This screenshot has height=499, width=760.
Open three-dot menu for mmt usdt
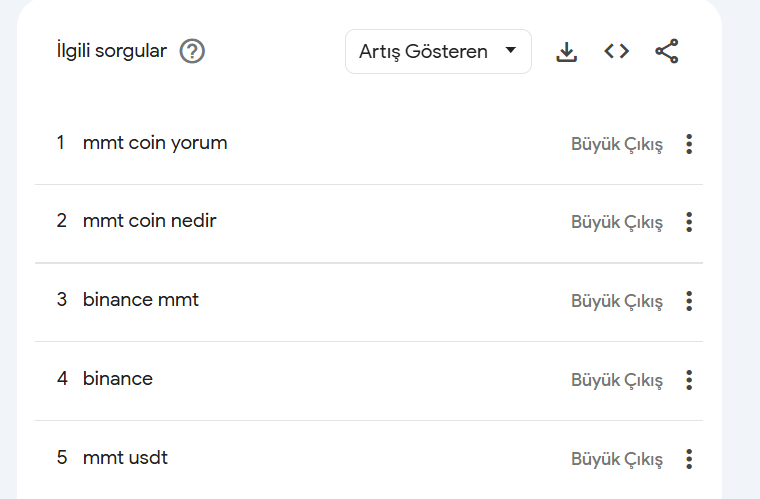[689, 459]
